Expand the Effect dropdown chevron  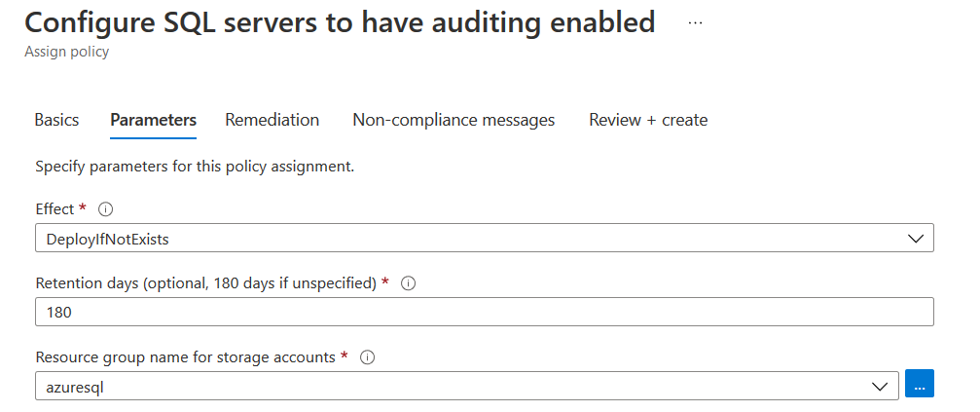click(x=915, y=239)
